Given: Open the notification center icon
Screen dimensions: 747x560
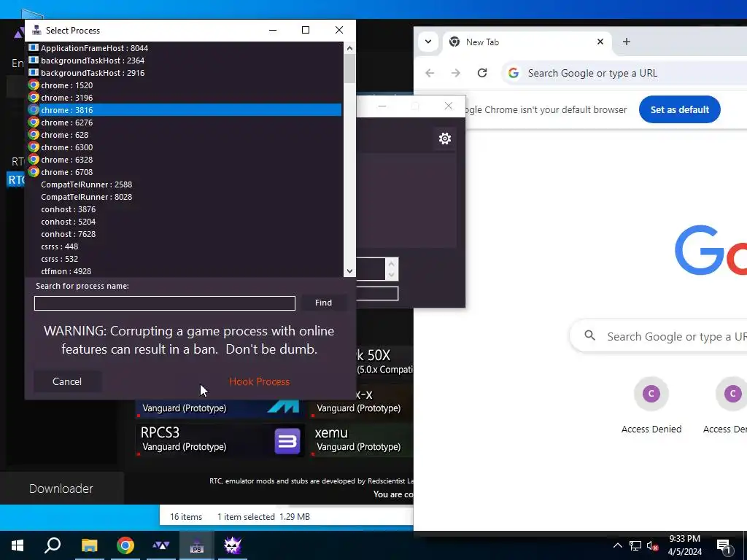Looking at the screenshot, I should coord(724,545).
